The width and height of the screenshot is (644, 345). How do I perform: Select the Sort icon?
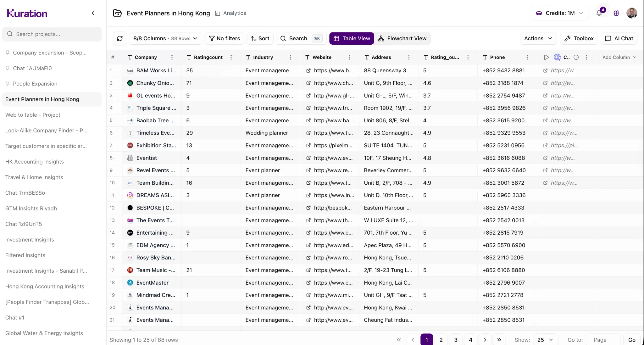click(254, 38)
